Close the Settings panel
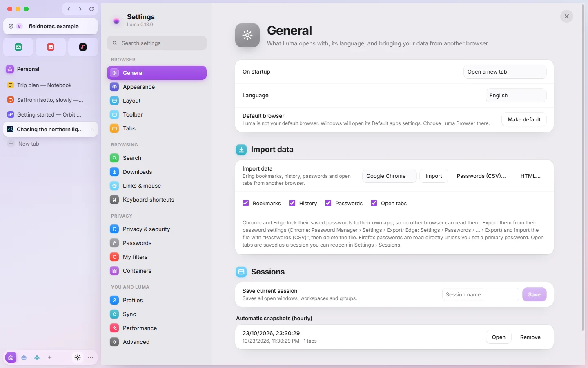Image resolution: width=588 pixels, height=368 pixels. tap(567, 16)
